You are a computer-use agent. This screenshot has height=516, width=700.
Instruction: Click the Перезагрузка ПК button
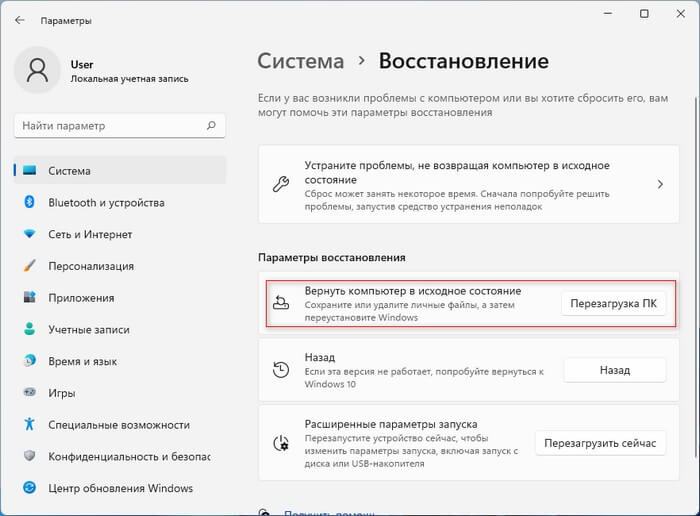click(613, 304)
